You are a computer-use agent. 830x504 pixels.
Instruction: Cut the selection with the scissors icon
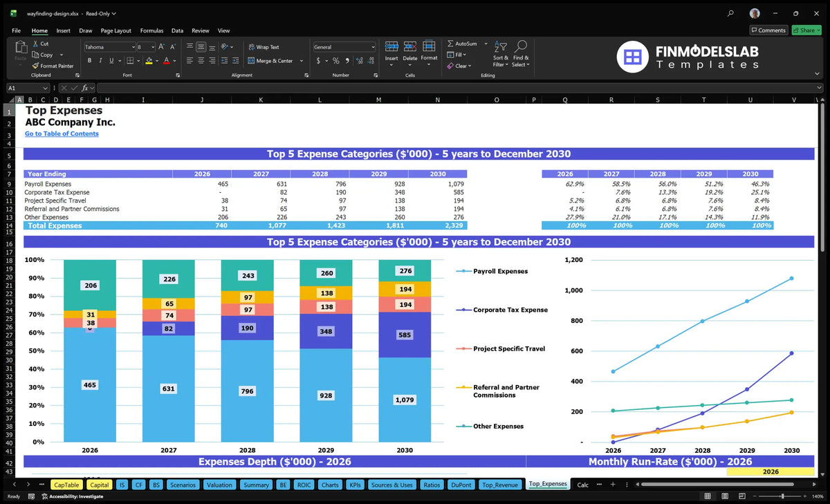35,44
